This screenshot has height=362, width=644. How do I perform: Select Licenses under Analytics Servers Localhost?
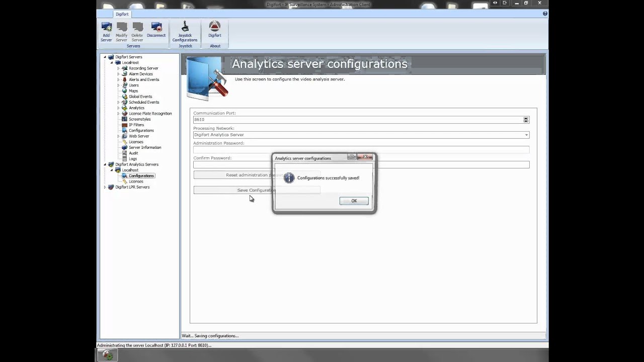[x=136, y=182]
